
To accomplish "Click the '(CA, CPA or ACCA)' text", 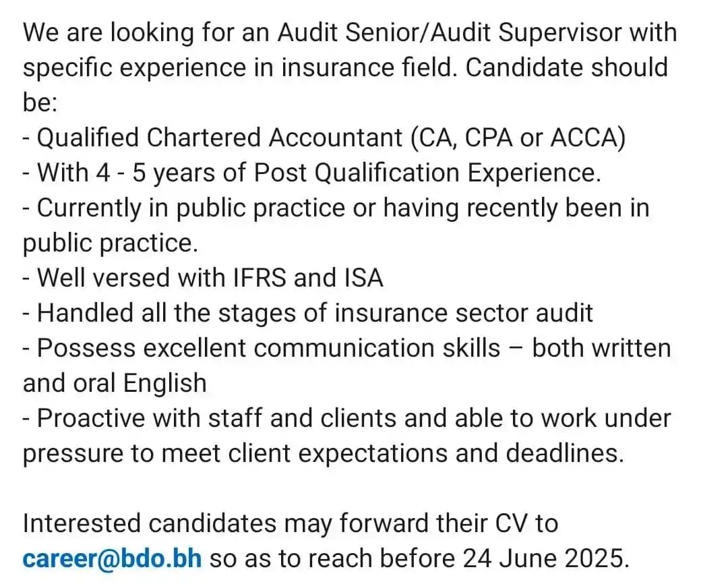I will [x=518, y=138].
